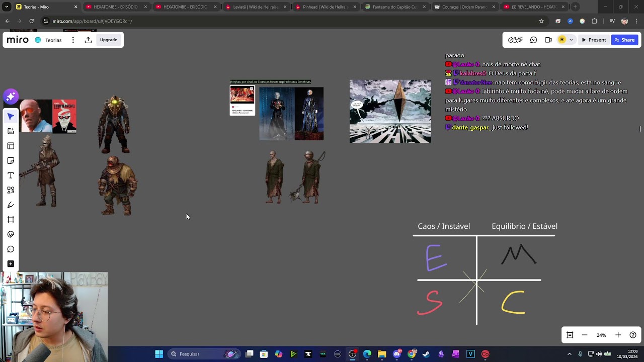Open a new browser tab
The image size is (644, 362).
coord(575,7)
